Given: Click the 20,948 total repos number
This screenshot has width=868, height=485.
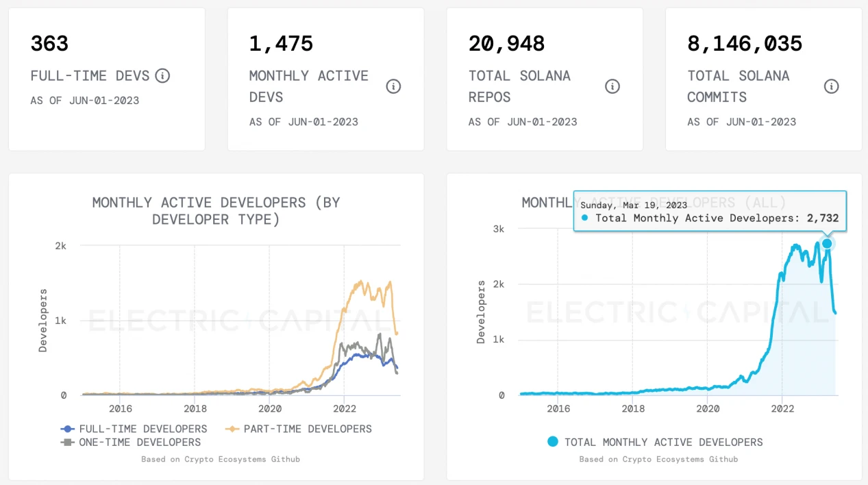Looking at the screenshot, I should coord(506,44).
